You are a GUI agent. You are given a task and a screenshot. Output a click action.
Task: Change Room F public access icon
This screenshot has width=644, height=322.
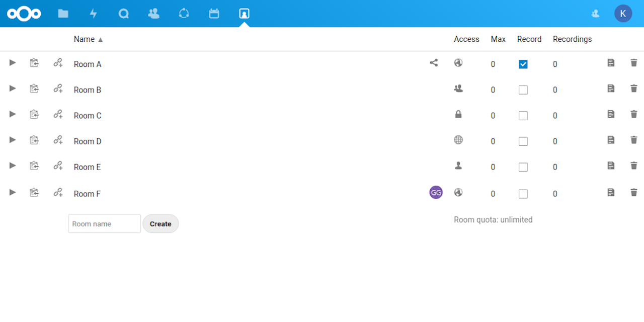tap(458, 192)
